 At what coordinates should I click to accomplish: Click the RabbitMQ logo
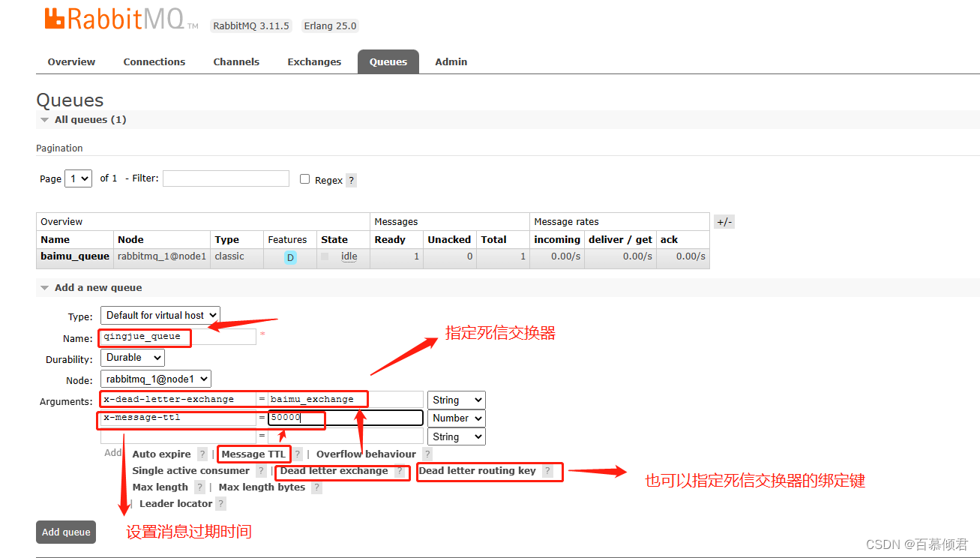[x=122, y=19]
